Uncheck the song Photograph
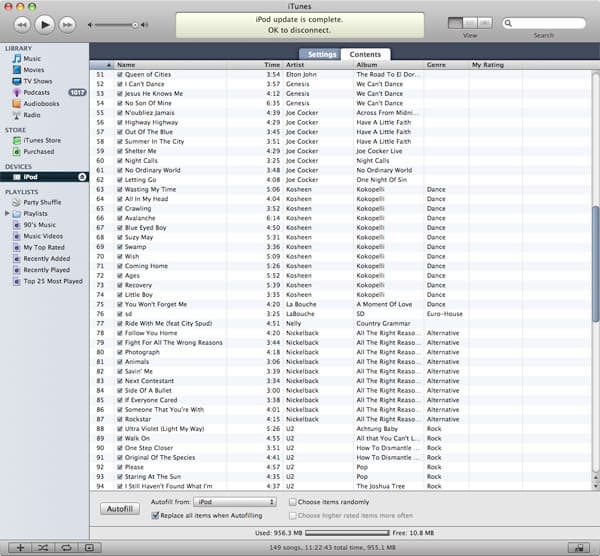 (x=120, y=352)
